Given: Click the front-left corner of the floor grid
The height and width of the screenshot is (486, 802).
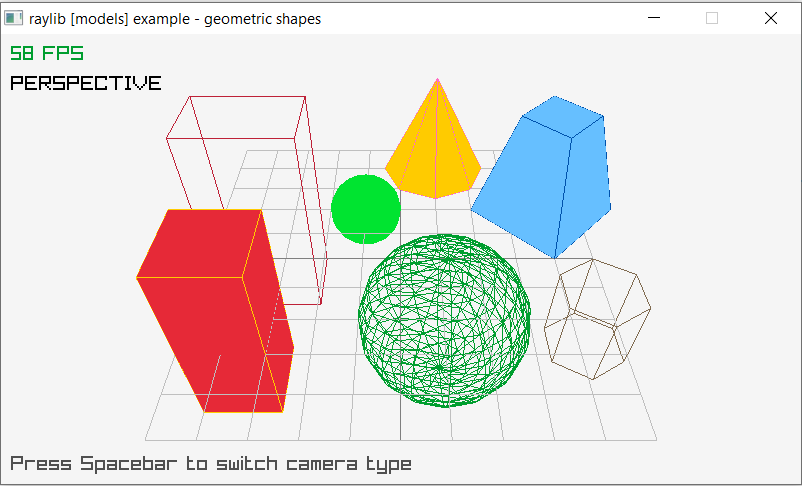Looking at the screenshot, I should (x=147, y=439).
